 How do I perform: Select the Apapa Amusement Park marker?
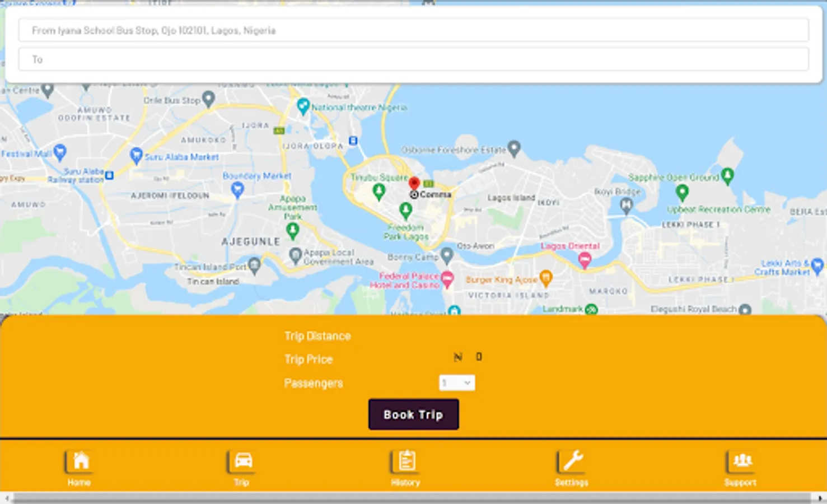tap(292, 230)
